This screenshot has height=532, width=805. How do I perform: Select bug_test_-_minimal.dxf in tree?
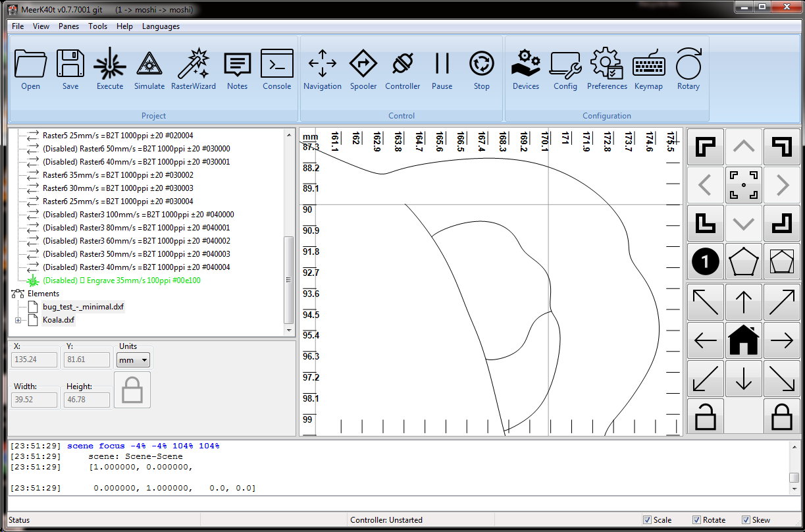[x=83, y=307]
